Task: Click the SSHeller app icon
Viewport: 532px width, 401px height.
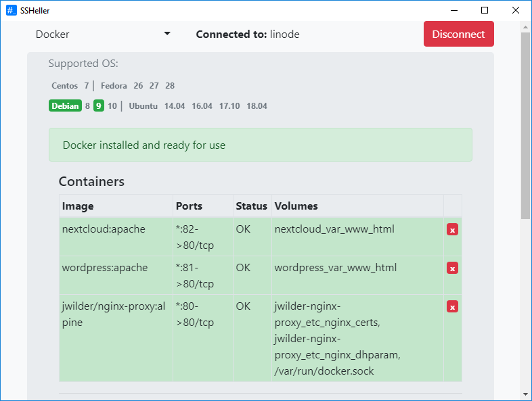Action: point(11,10)
